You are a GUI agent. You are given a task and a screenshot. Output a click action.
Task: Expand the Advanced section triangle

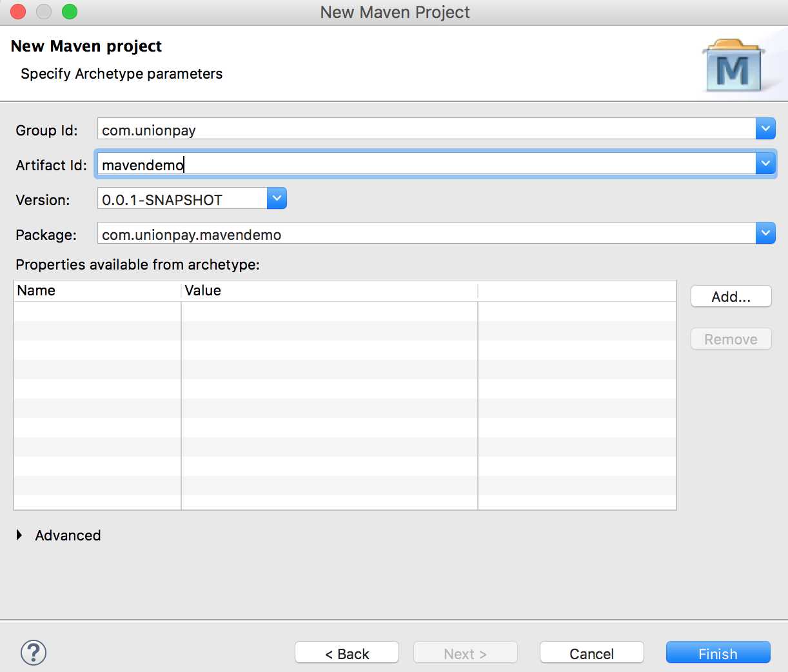tap(19, 535)
